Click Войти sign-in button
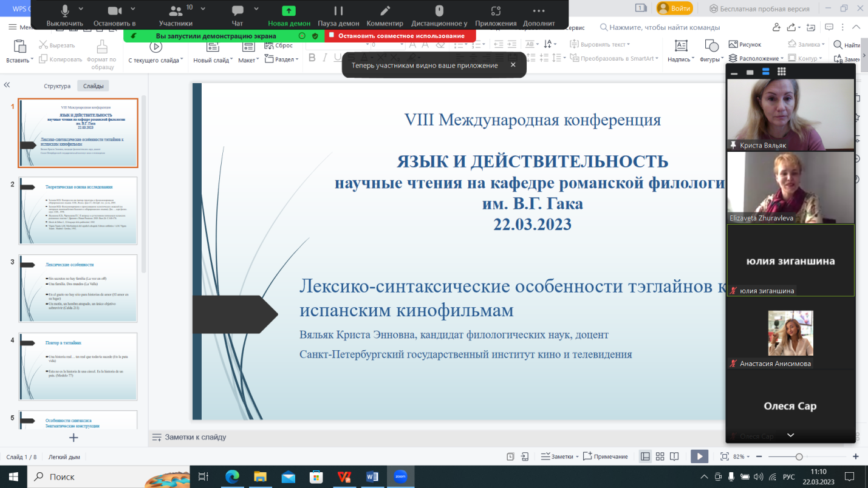This screenshot has width=868, height=488. (x=674, y=8)
